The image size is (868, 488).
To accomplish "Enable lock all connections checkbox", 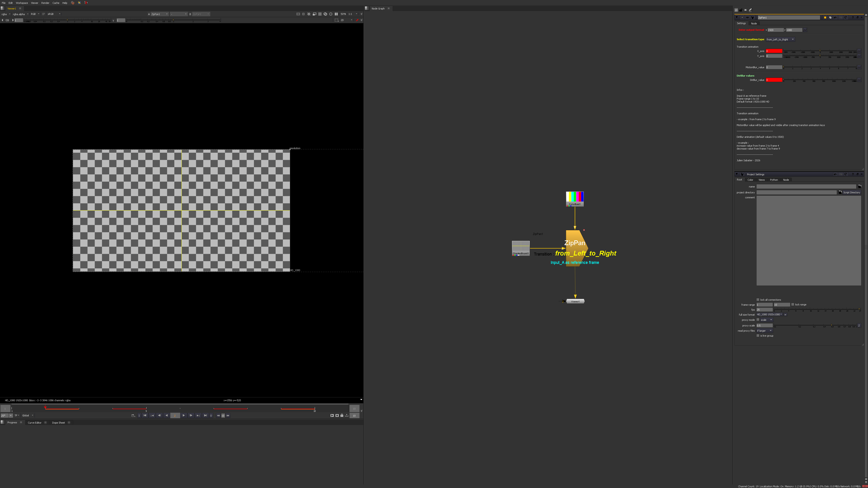I will tap(758, 300).
